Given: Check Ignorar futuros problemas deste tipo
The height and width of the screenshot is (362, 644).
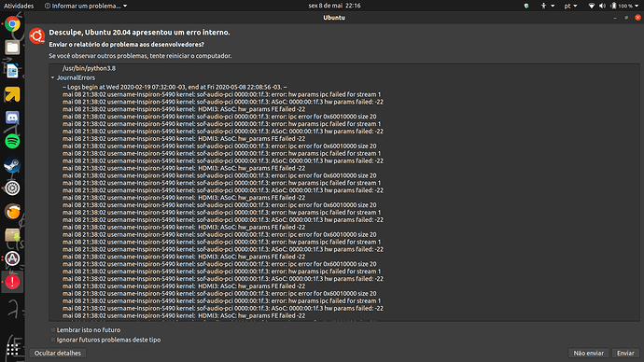Looking at the screenshot, I should (52, 340).
